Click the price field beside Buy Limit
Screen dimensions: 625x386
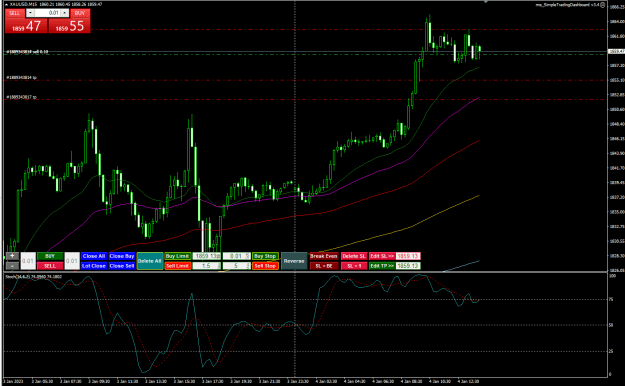pyautogui.click(x=206, y=256)
